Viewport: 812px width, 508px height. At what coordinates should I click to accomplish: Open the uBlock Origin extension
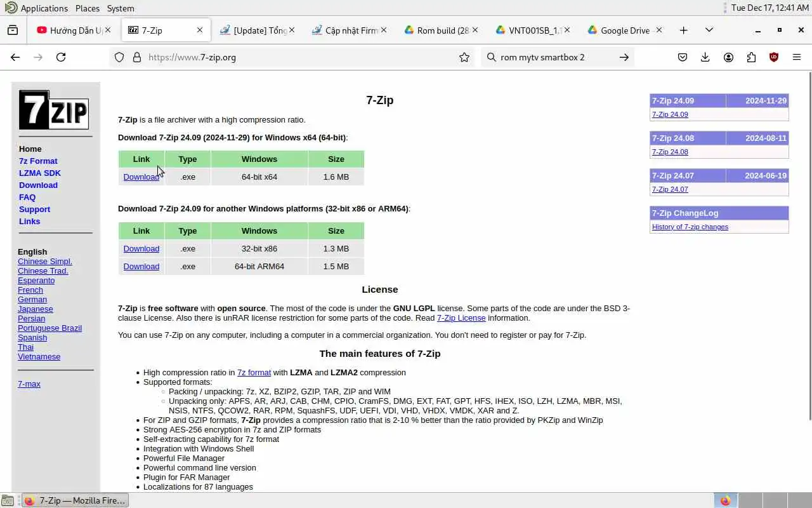coord(774,57)
